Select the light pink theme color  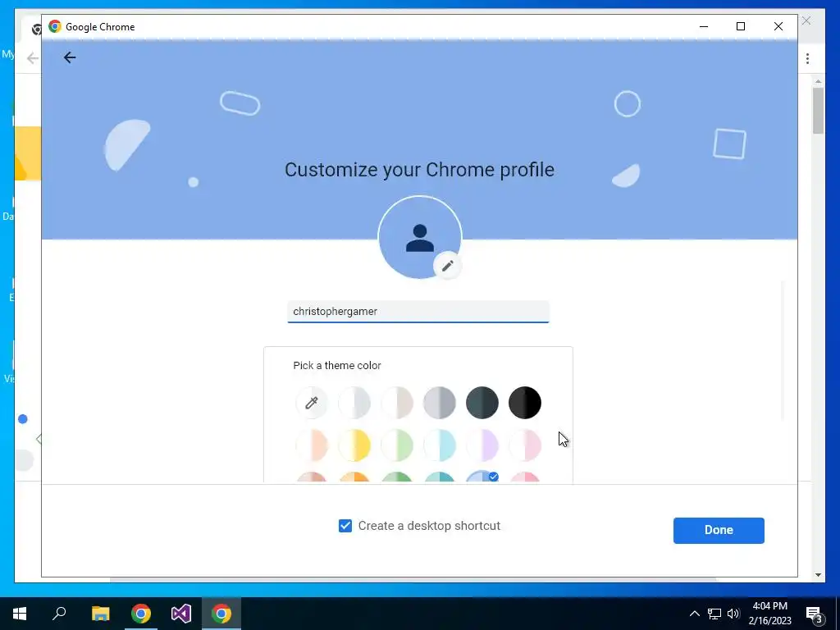point(525,445)
